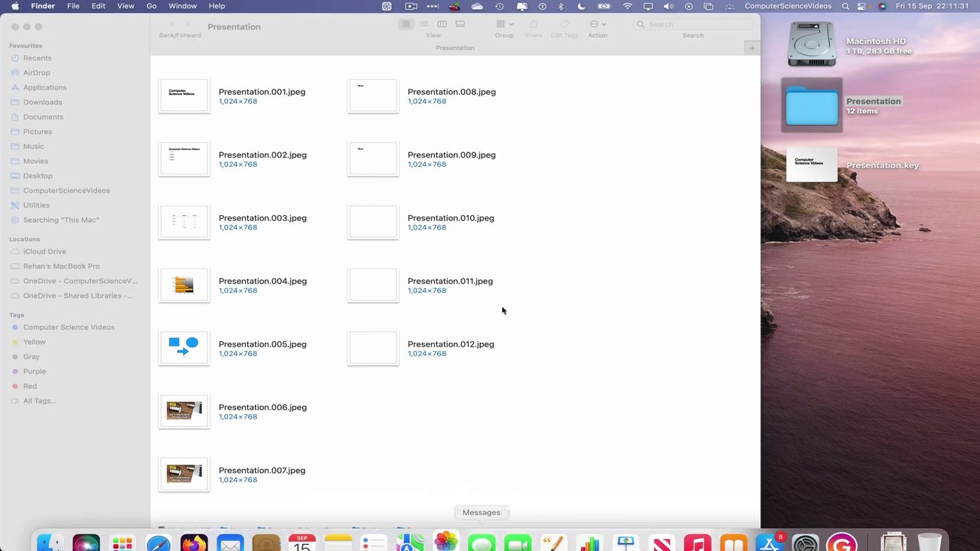Filter by Purple tag
The image size is (980, 551).
[x=34, y=371]
